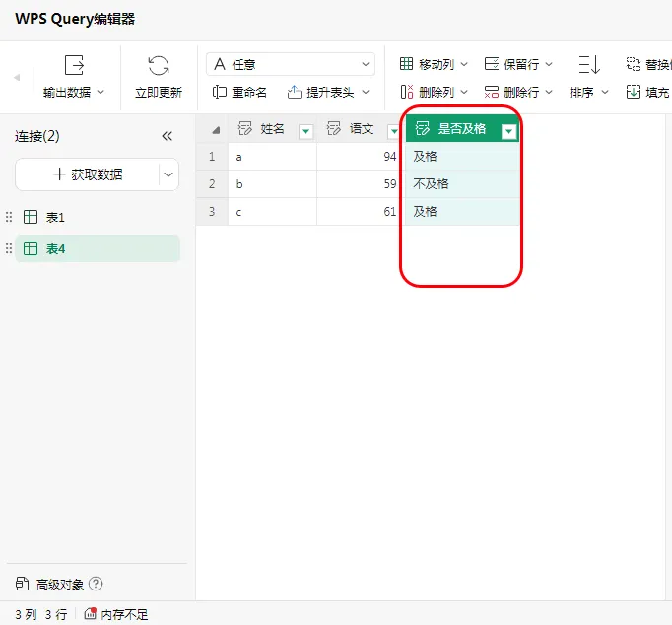The width and height of the screenshot is (672, 625).
Task: Click cell containing name b
Action: pos(273,184)
